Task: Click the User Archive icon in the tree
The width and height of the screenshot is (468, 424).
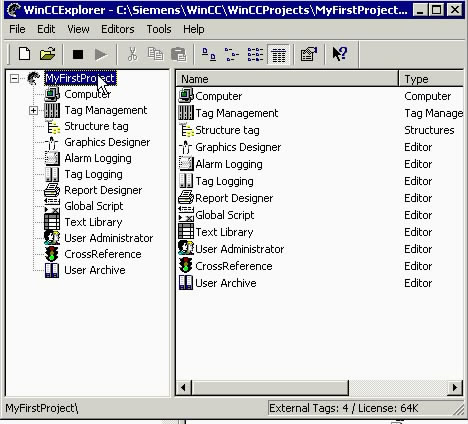Action: click(52, 270)
